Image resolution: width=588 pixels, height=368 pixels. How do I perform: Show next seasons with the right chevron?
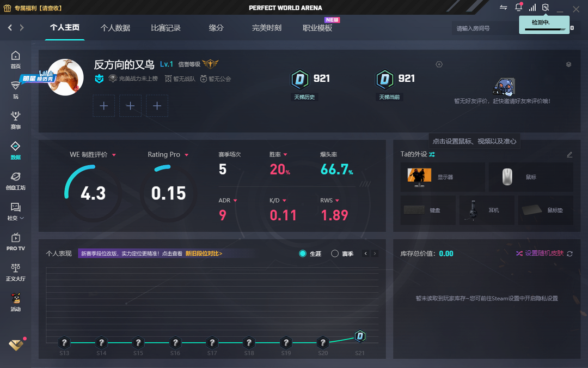click(374, 254)
